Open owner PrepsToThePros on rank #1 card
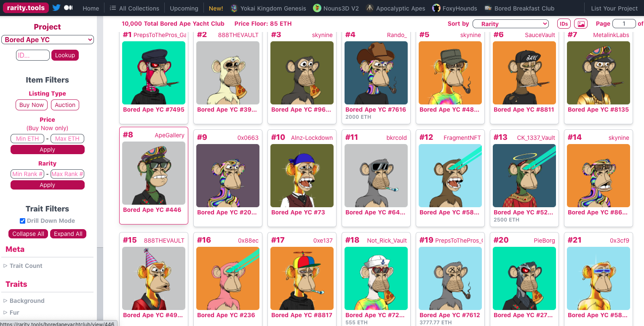Image resolution: width=644 pixels, height=326 pixels. (x=160, y=35)
